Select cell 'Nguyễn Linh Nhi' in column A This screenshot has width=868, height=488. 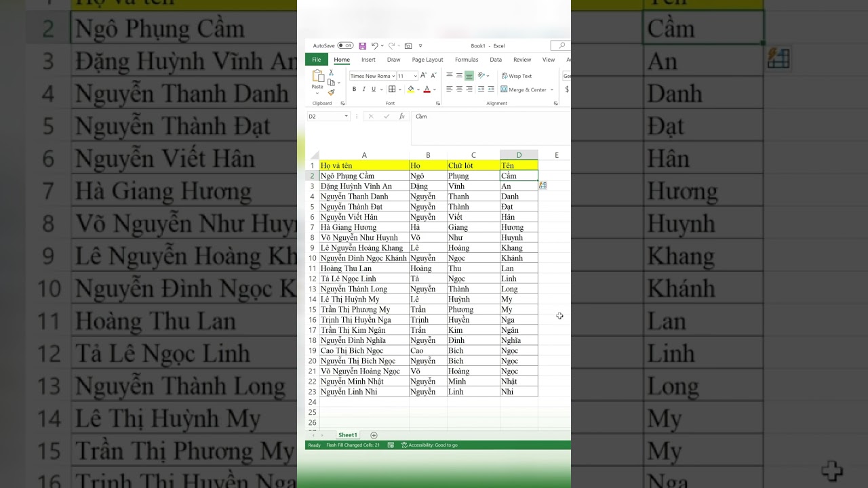pos(364,392)
